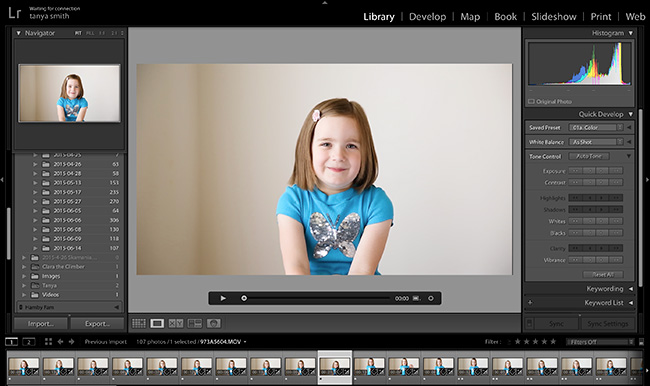The image size is (650, 386).
Task: Switch to the Map module
Action: [470, 17]
